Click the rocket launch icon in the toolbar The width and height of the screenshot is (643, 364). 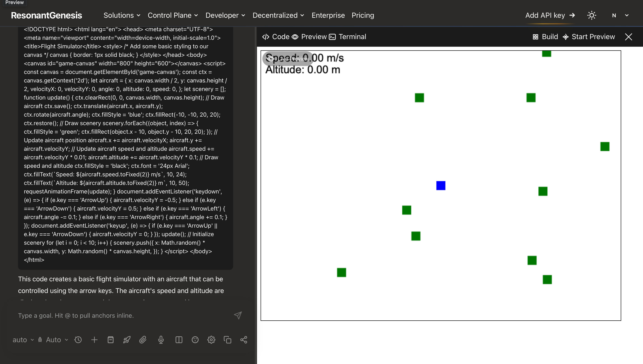coord(126,340)
